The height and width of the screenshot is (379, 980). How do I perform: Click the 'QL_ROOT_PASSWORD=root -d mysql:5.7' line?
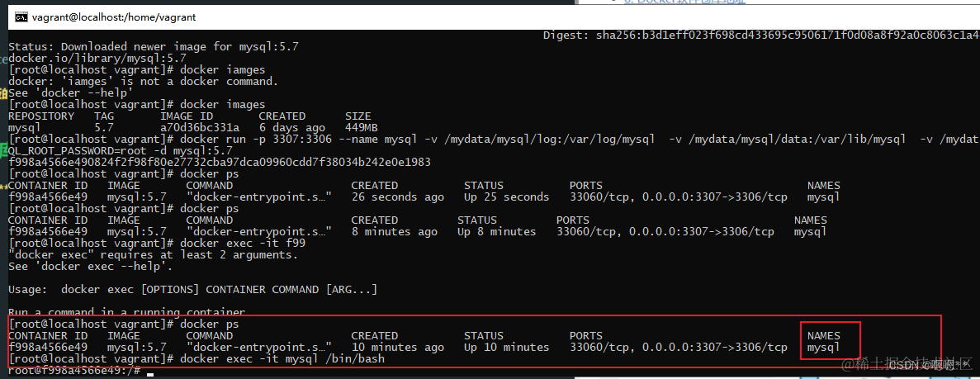(x=120, y=151)
